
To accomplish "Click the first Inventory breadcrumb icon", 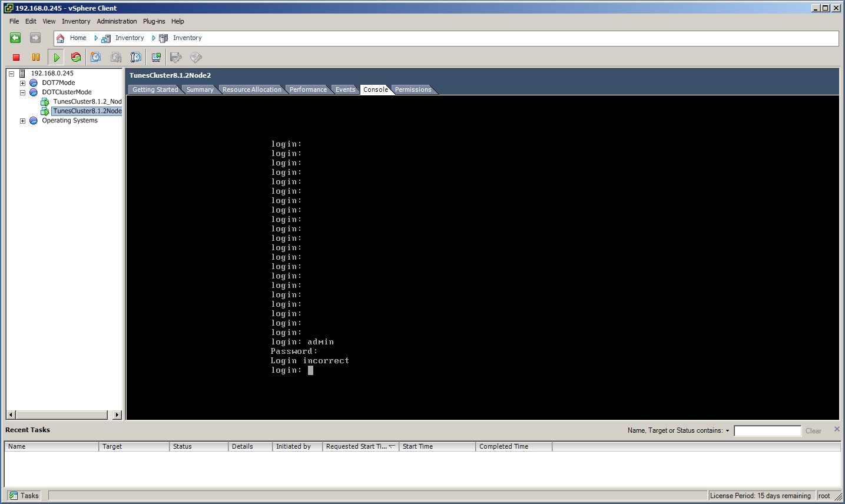I will point(106,38).
